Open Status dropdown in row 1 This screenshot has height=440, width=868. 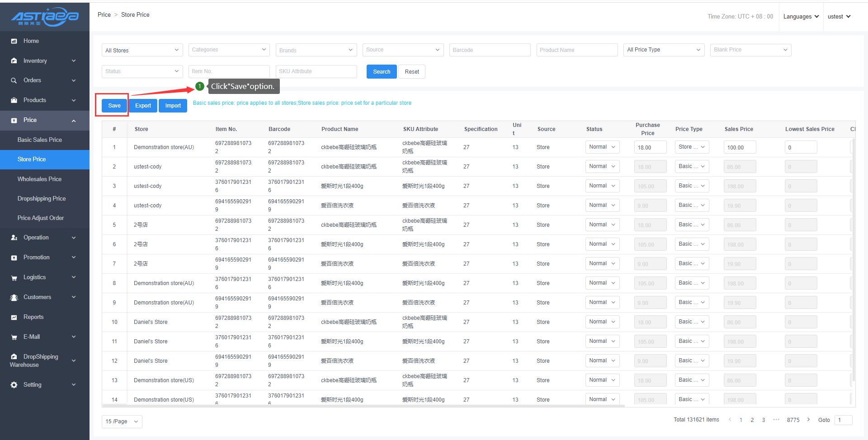tap(602, 147)
